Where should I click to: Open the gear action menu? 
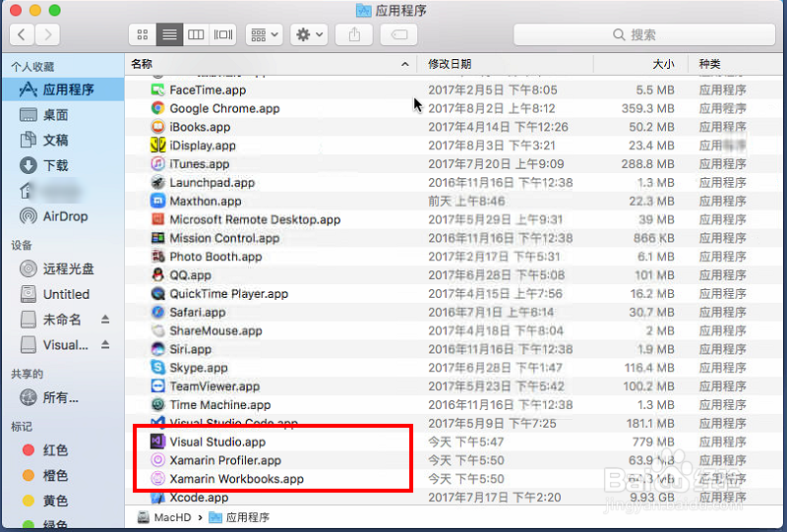point(309,34)
